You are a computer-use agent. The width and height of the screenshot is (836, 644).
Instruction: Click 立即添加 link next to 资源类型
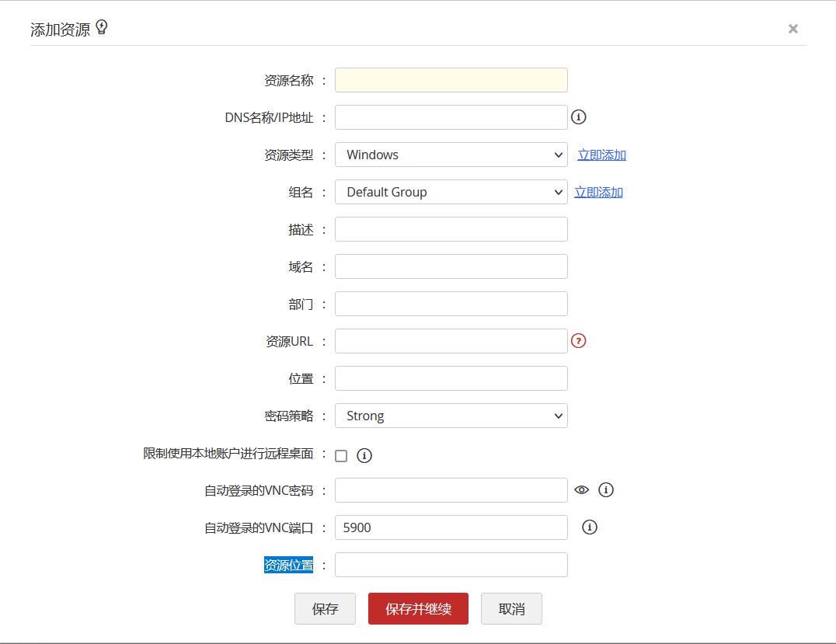click(601, 155)
